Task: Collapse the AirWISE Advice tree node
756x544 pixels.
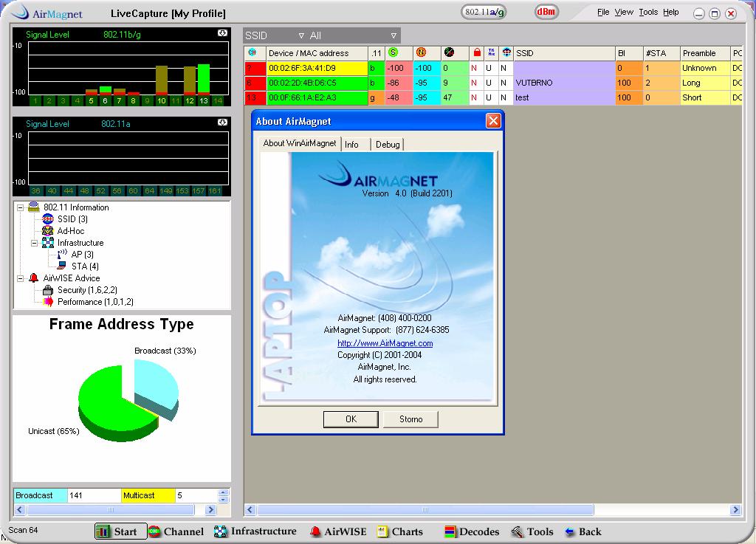Action: click(20, 278)
